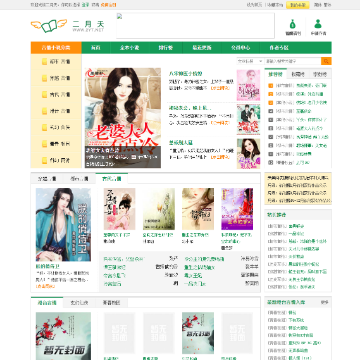The height and width of the screenshot is (360, 360).
Task: Open 排行榜 in the green navigation bar
Action: (166, 48)
